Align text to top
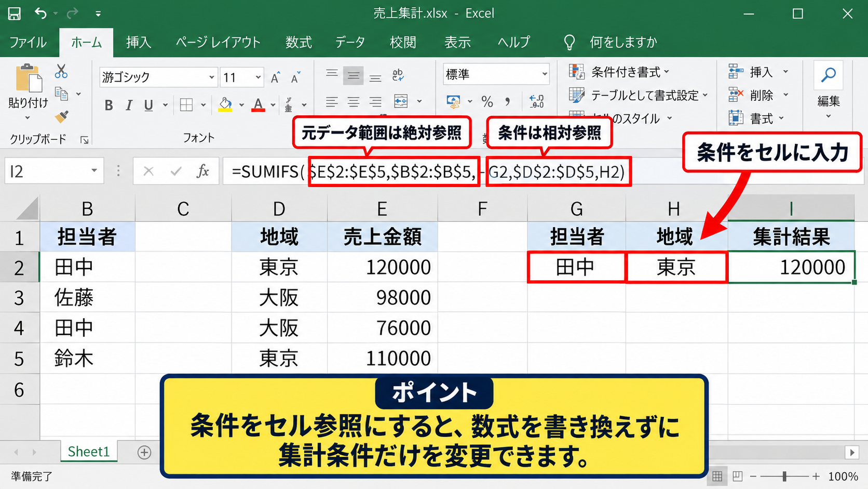This screenshot has width=868, height=489. click(332, 74)
